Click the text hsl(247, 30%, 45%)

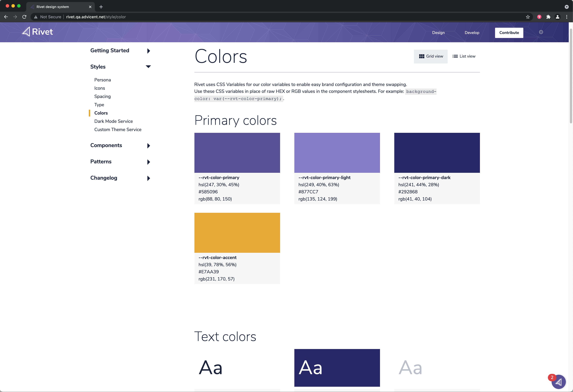pyautogui.click(x=219, y=185)
